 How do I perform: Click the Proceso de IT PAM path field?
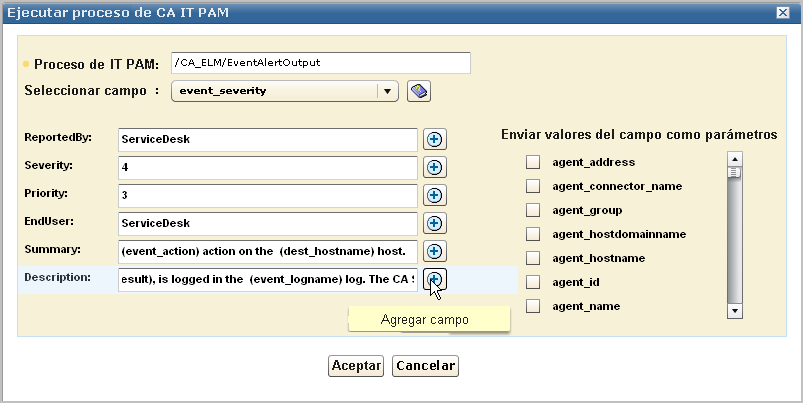click(x=321, y=63)
